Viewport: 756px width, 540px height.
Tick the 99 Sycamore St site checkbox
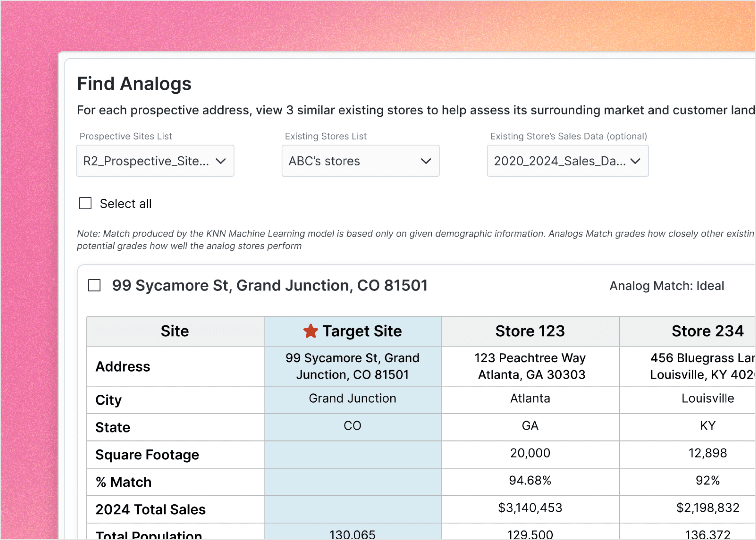pos(94,285)
